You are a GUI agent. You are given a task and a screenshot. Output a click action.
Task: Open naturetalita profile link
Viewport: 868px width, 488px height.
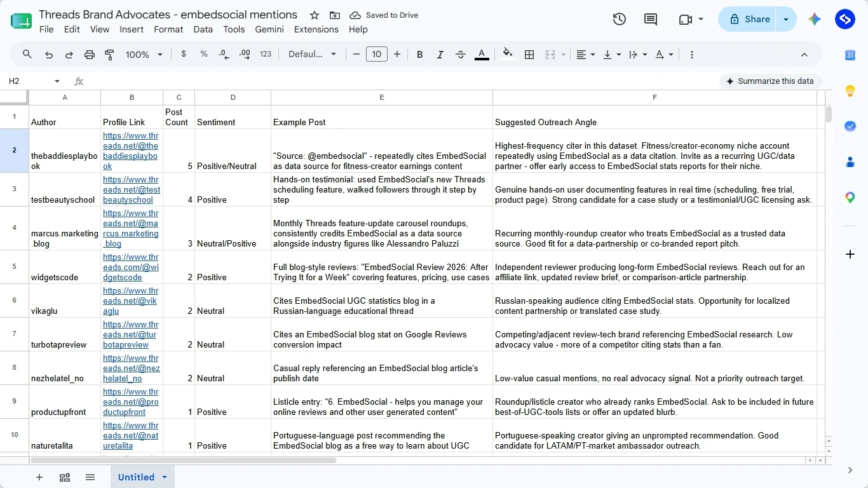[x=130, y=435]
